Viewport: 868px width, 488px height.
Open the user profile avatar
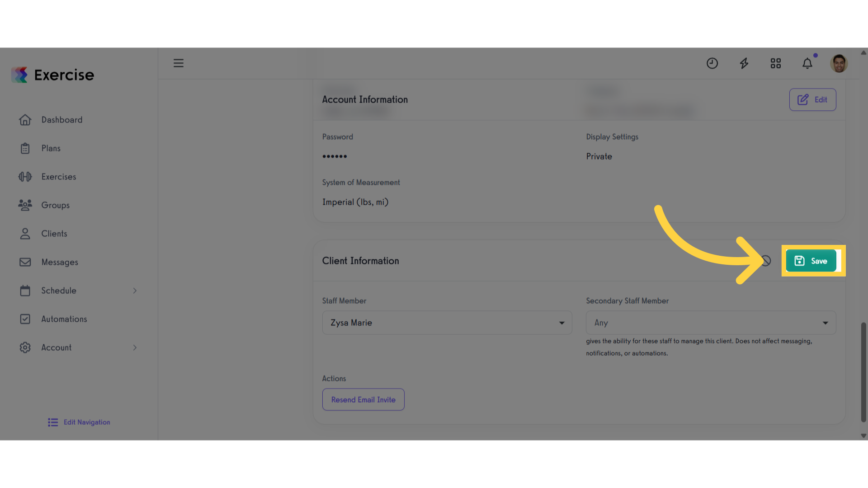(839, 63)
